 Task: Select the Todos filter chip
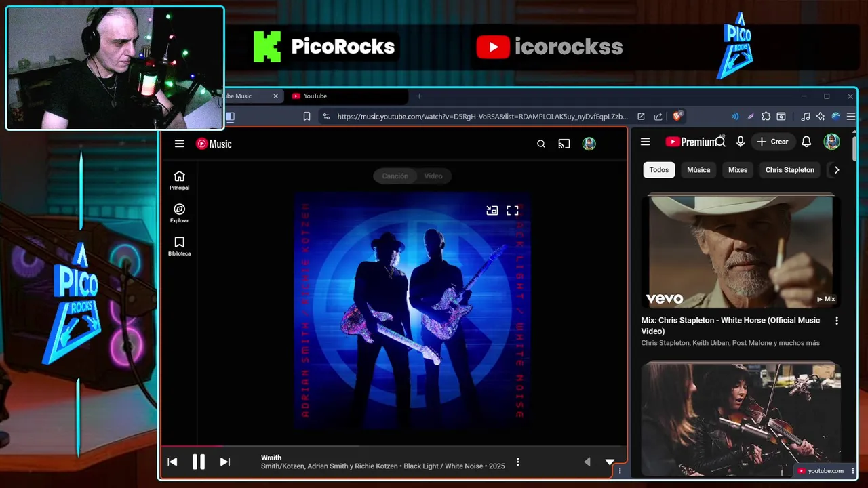[659, 170]
